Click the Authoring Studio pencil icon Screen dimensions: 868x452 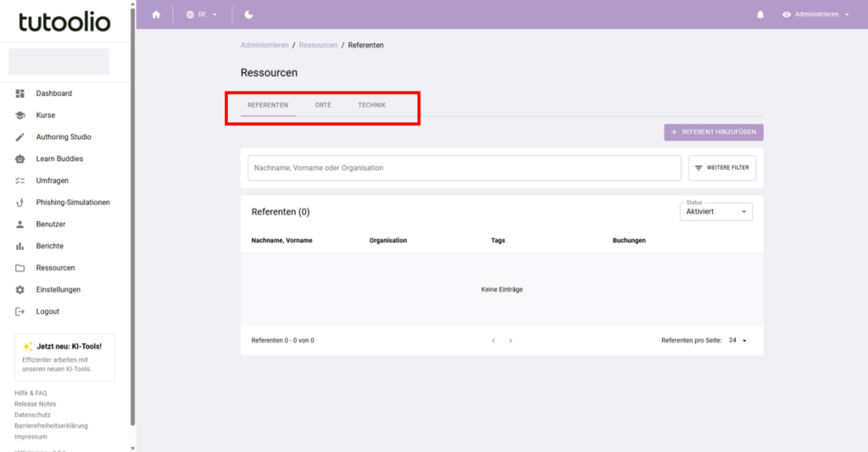pos(20,137)
